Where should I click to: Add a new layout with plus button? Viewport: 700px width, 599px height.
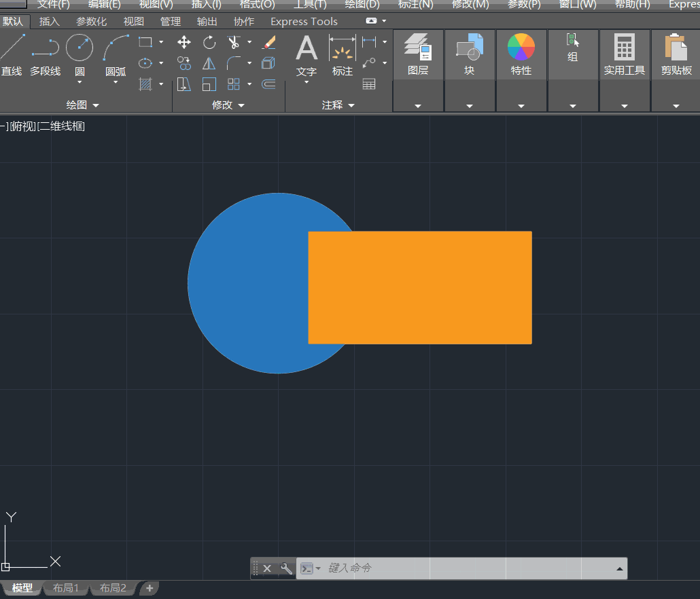click(x=150, y=588)
